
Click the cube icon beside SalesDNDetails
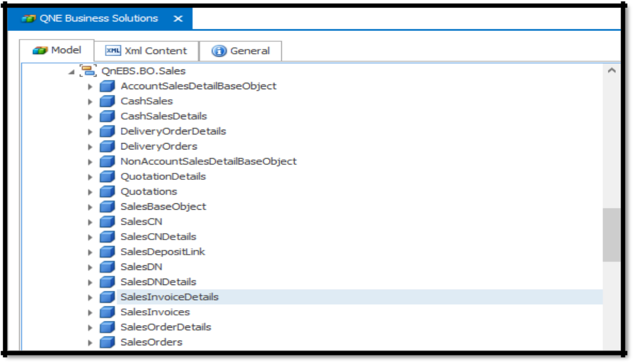click(x=107, y=282)
